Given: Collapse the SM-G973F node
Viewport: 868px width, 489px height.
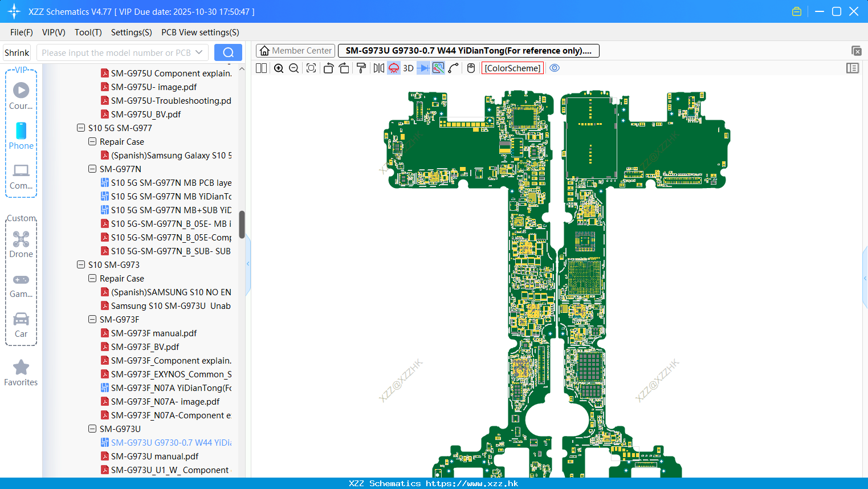Looking at the screenshot, I should pyautogui.click(x=92, y=319).
